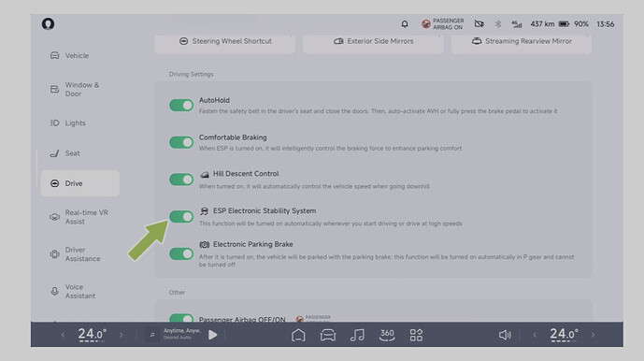The height and width of the screenshot is (361, 644).
Task: Toggle the AutoHold switch
Action: (x=181, y=106)
